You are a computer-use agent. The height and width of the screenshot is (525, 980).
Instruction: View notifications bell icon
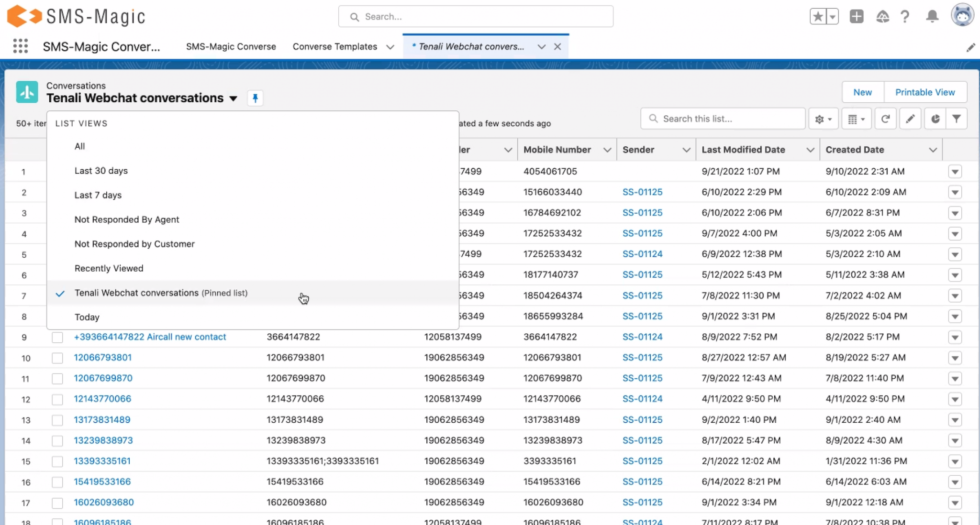[931, 16]
